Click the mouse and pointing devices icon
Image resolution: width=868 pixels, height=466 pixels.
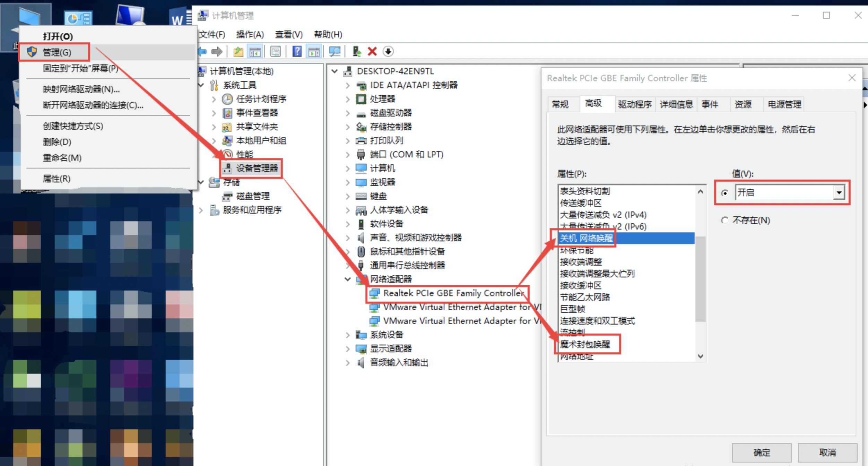(361, 251)
